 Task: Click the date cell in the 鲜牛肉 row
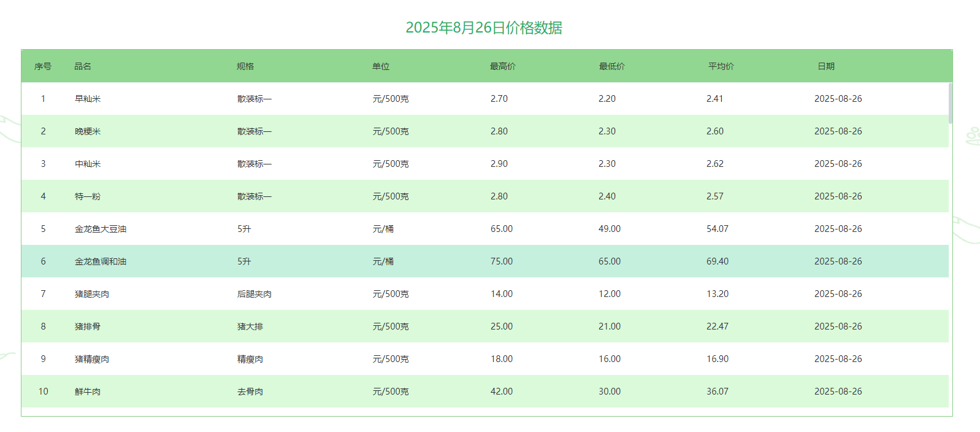[x=838, y=391]
